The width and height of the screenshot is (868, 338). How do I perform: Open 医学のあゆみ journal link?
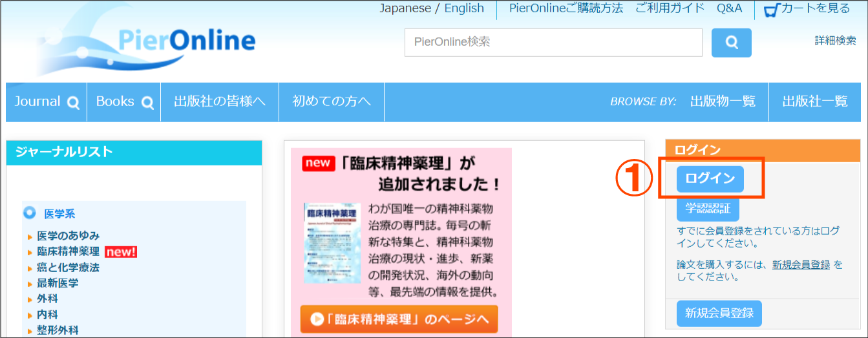coord(69,236)
